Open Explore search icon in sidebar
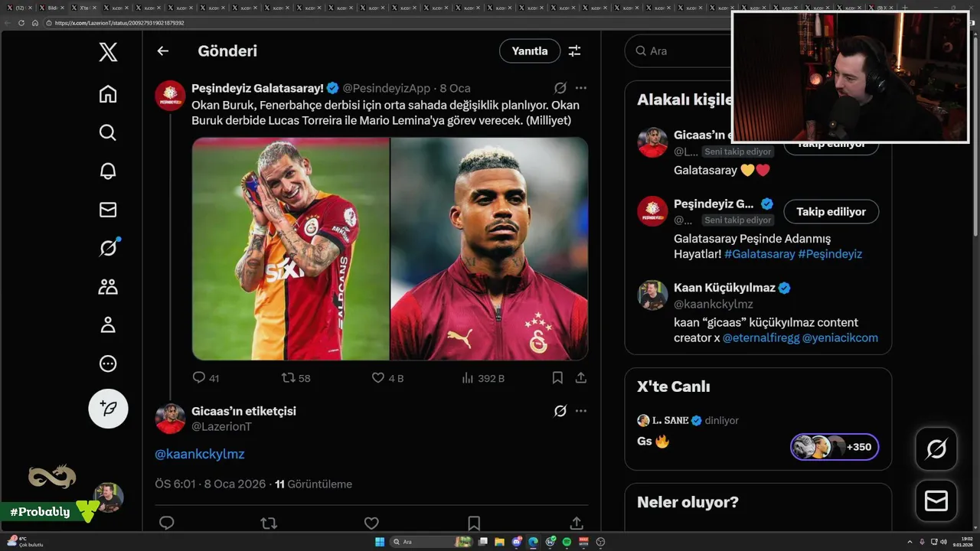The height and width of the screenshot is (551, 980). coord(108,132)
